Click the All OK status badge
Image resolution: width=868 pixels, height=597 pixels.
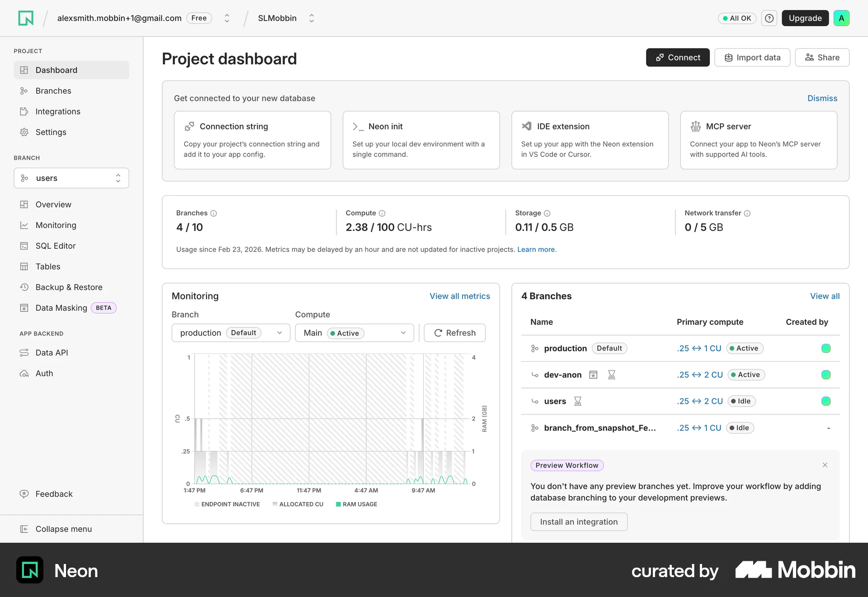(737, 18)
